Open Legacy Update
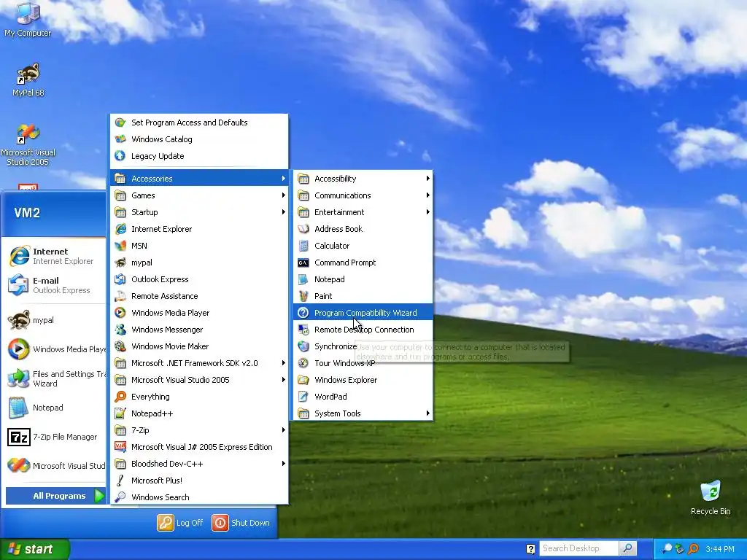 coord(199,156)
